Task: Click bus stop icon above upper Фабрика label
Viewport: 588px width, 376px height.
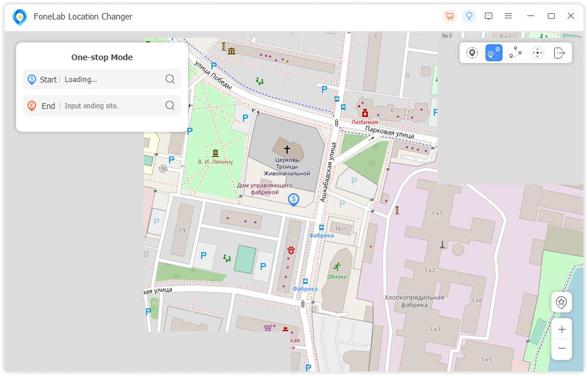Action: point(322,228)
